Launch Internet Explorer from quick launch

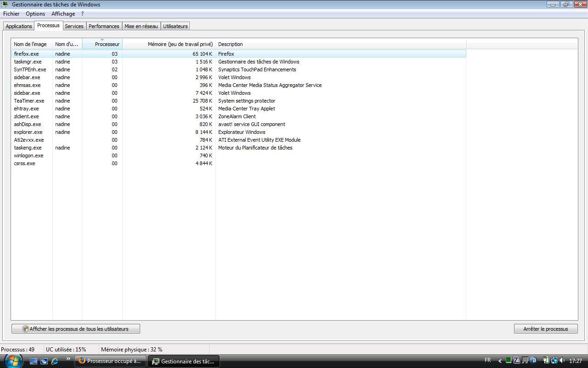click(55, 361)
